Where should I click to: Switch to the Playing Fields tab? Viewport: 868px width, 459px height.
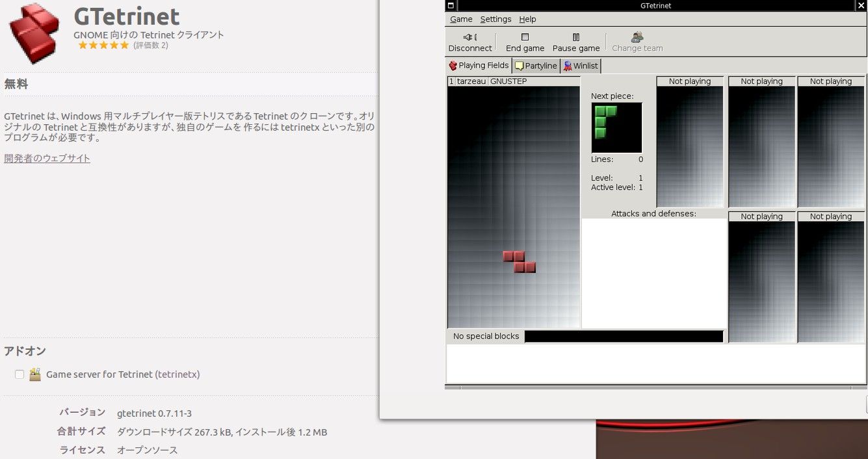(x=479, y=66)
